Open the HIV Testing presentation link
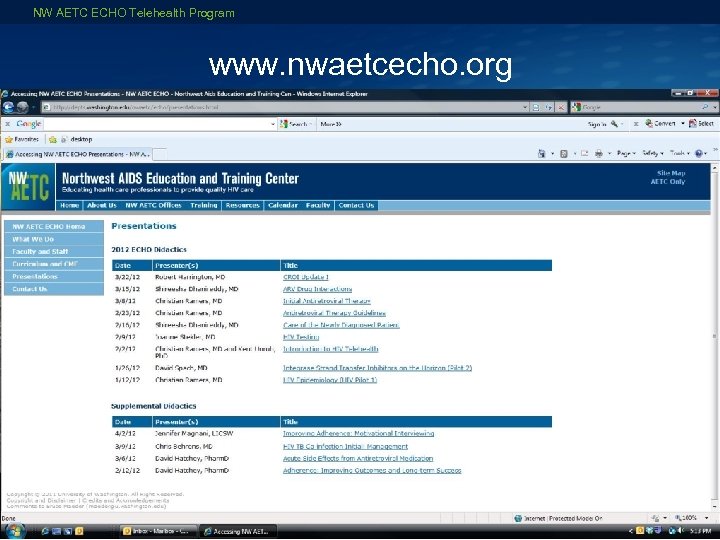The width and height of the screenshot is (720, 540). (x=301, y=337)
